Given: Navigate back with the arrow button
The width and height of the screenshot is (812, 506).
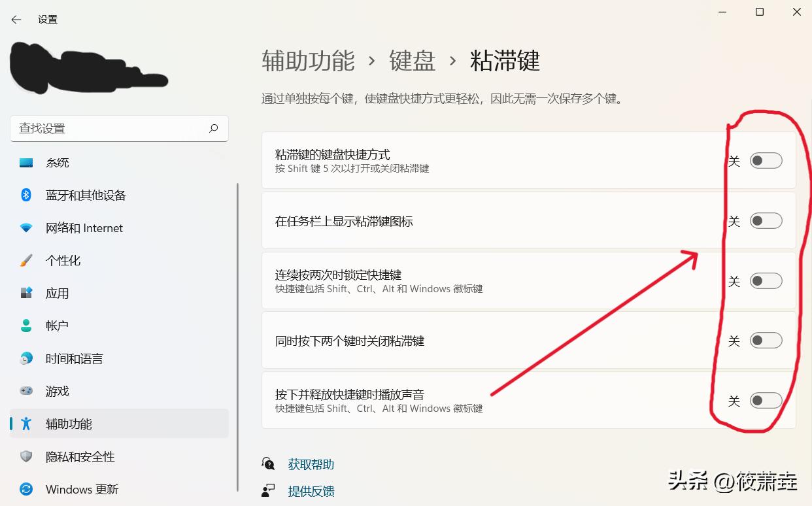Looking at the screenshot, I should pos(15,20).
